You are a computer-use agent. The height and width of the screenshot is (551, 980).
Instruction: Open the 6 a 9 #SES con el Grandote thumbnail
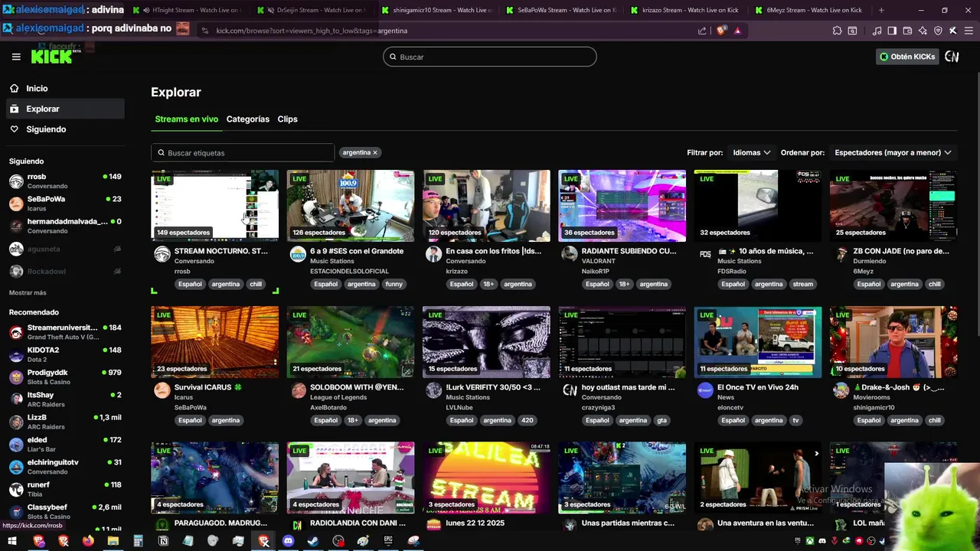pyautogui.click(x=351, y=205)
